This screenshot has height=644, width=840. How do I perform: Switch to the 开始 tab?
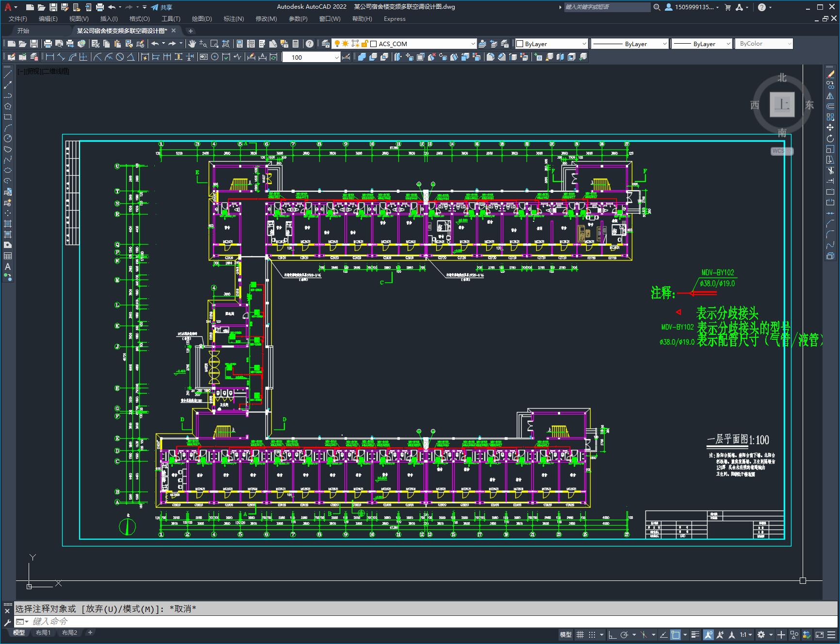(23, 31)
